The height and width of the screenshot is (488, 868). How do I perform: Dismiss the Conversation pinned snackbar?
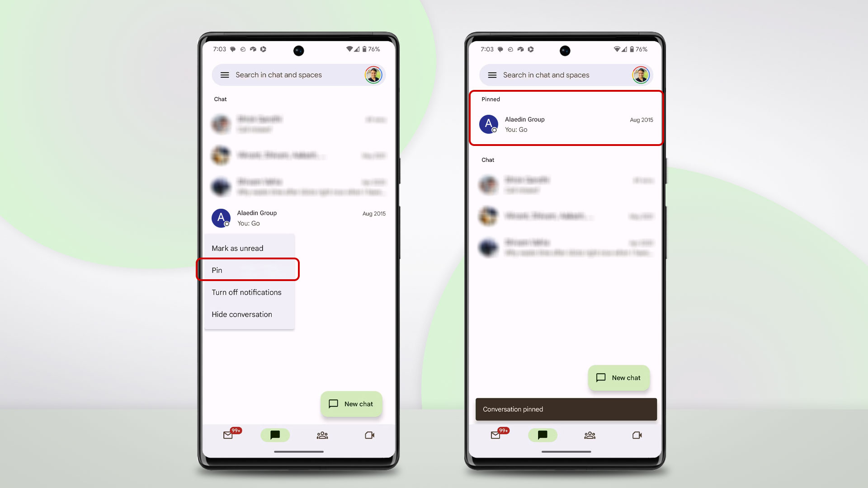(566, 409)
